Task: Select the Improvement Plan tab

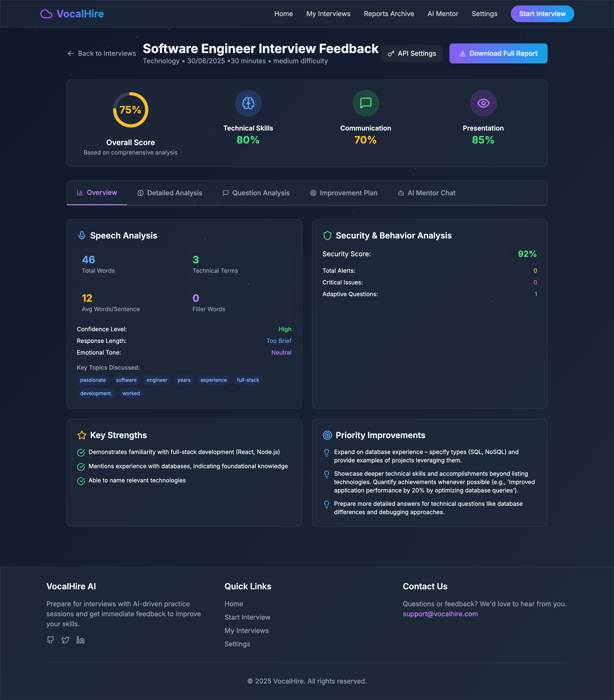Action: 344,193
